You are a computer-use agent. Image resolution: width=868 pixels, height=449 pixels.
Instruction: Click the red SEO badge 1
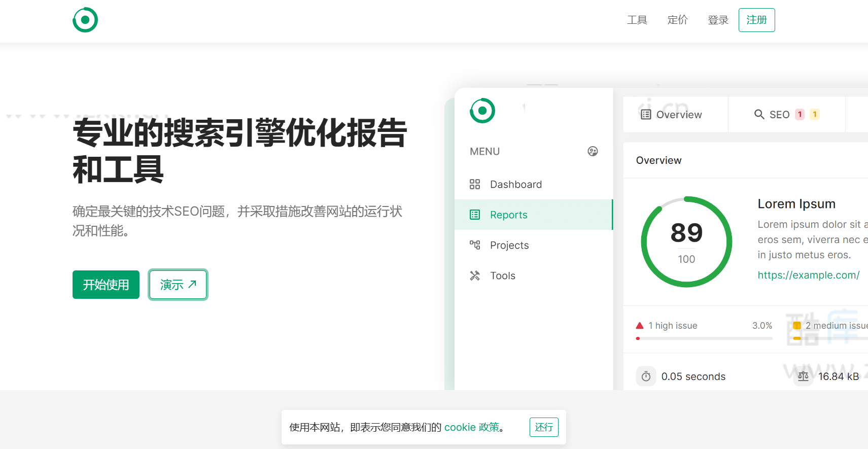[800, 115]
